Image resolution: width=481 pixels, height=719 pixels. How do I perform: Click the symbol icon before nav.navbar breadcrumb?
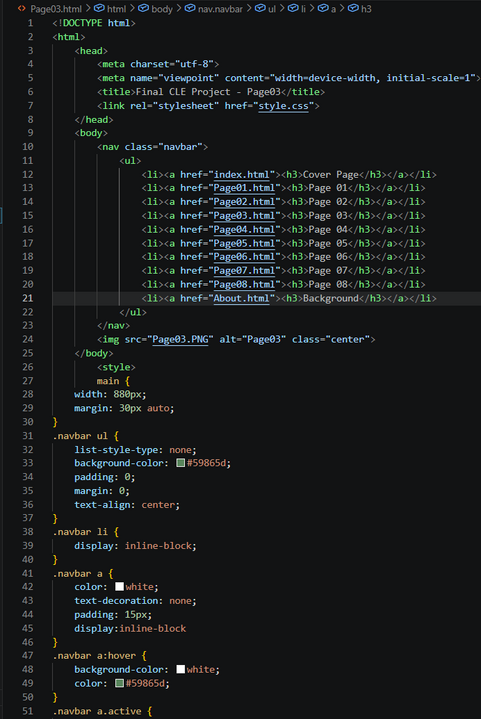(x=190, y=8)
